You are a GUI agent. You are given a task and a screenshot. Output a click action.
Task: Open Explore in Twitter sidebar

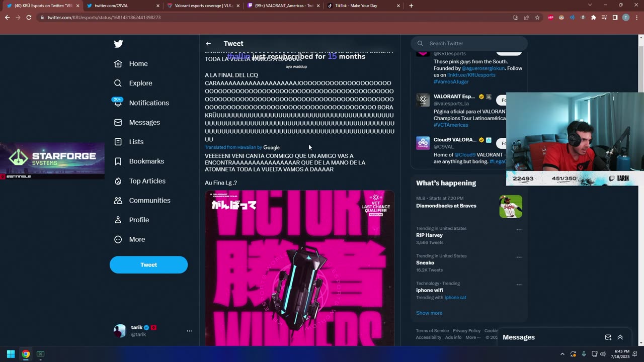tap(133, 83)
